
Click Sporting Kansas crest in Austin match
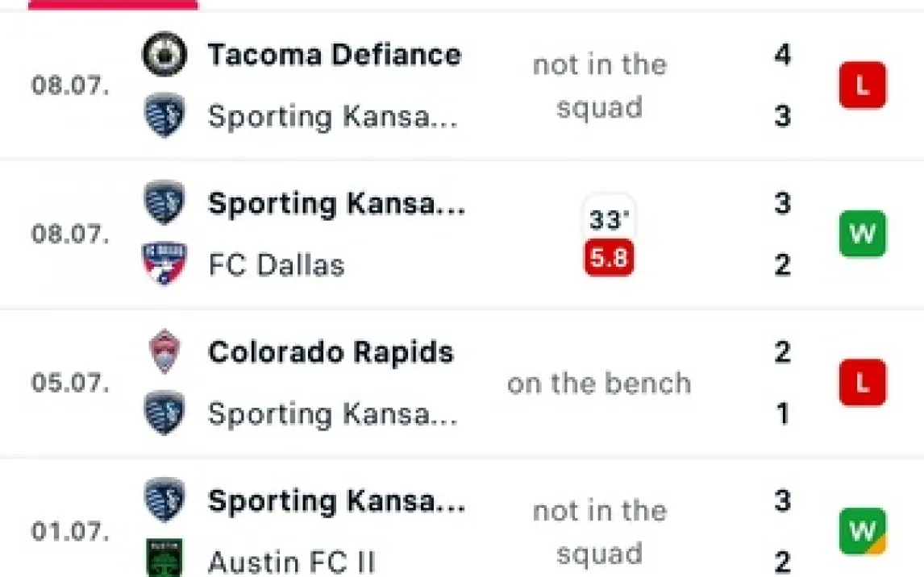[x=164, y=500]
